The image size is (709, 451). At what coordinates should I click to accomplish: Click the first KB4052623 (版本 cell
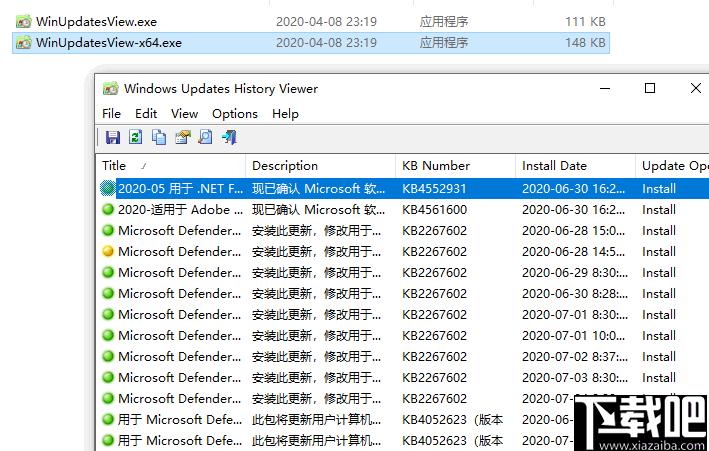click(x=452, y=419)
